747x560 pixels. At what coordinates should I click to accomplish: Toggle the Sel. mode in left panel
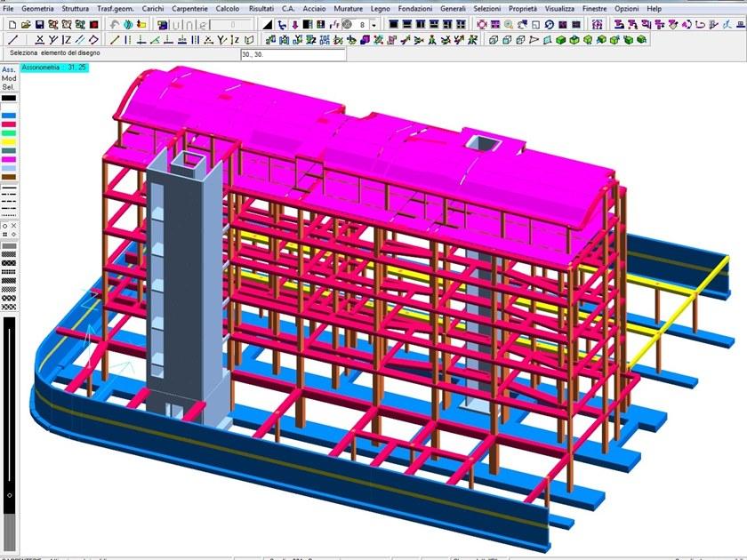click(8, 87)
